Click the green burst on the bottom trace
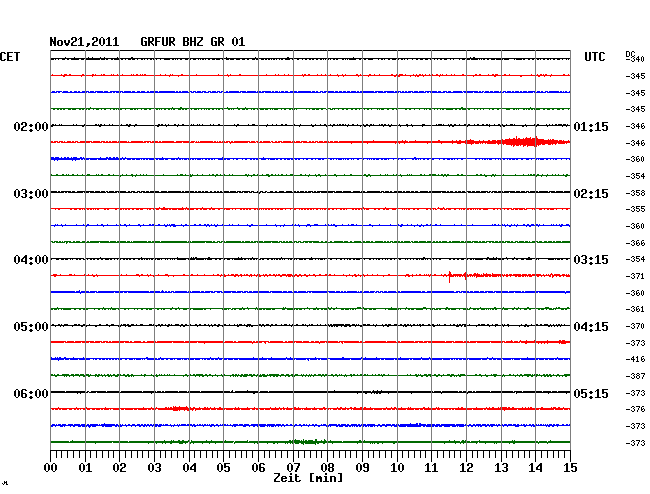This screenshot has height=494, width=650. 309,442
